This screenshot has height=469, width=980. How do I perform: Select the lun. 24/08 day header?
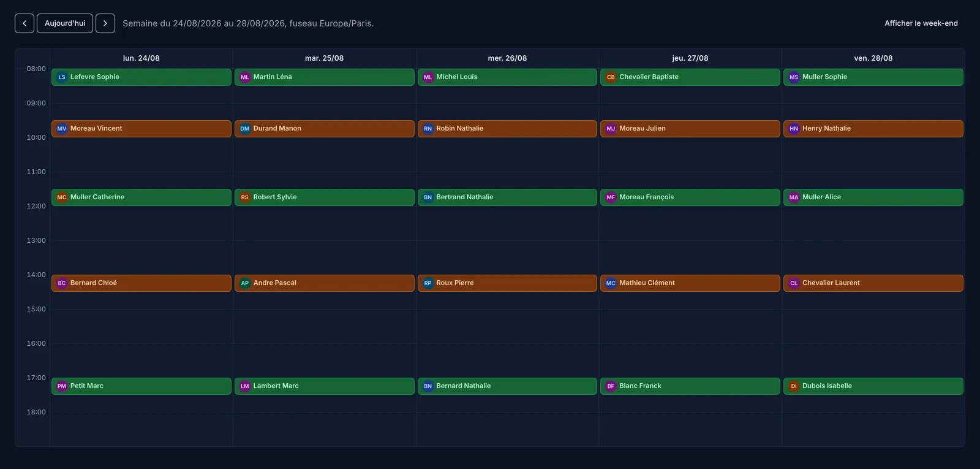[141, 58]
